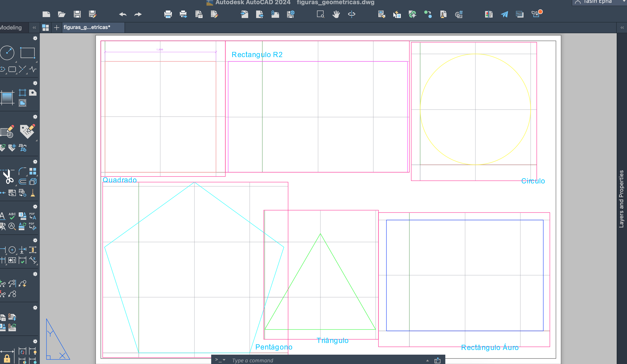The height and width of the screenshot is (364, 627).
Task: Open the layout grid view button
Action: coord(45,27)
